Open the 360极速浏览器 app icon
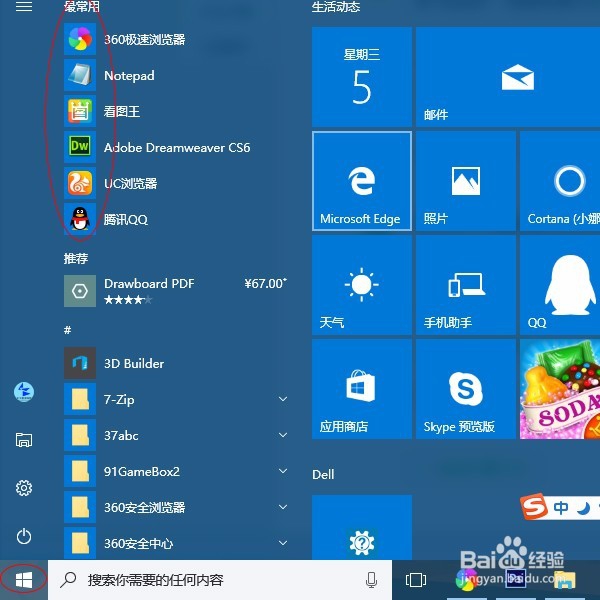The width and height of the screenshot is (600, 600). point(80,39)
